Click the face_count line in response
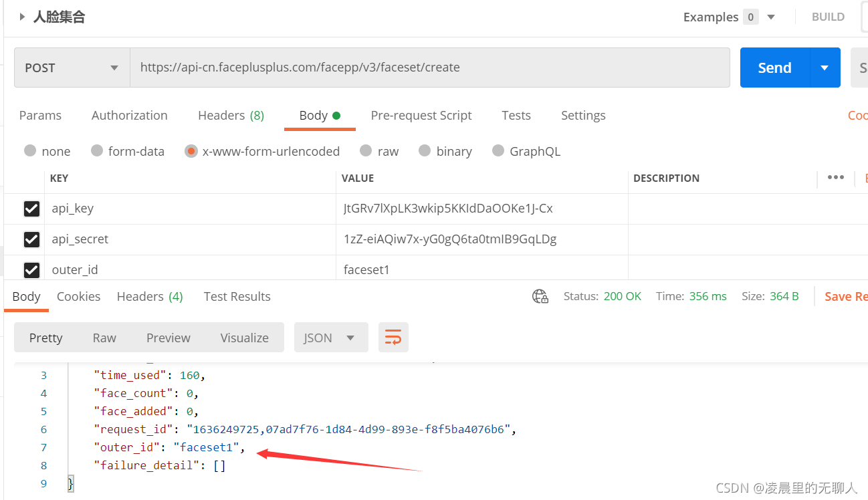The image size is (868, 500). click(146, 394)
